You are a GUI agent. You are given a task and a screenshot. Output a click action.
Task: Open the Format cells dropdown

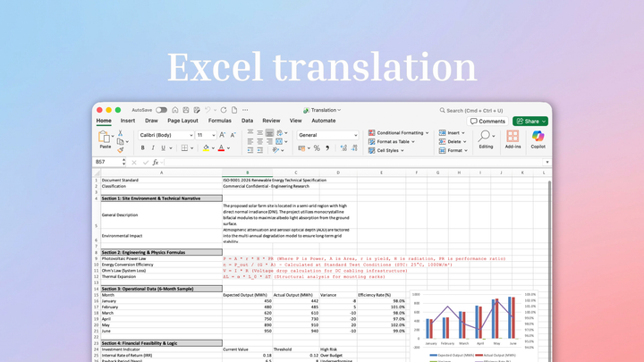point(453,151)
